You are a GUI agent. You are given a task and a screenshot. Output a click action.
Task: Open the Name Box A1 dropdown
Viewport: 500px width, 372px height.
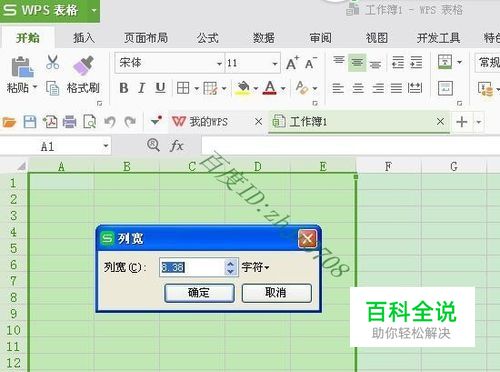(x=105, y=146)
